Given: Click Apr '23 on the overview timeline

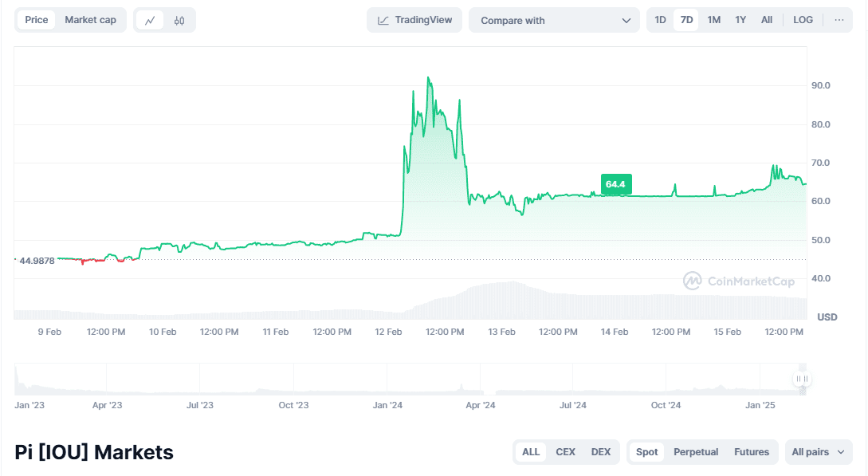Looking at the screenshot, I should point(107,405).
